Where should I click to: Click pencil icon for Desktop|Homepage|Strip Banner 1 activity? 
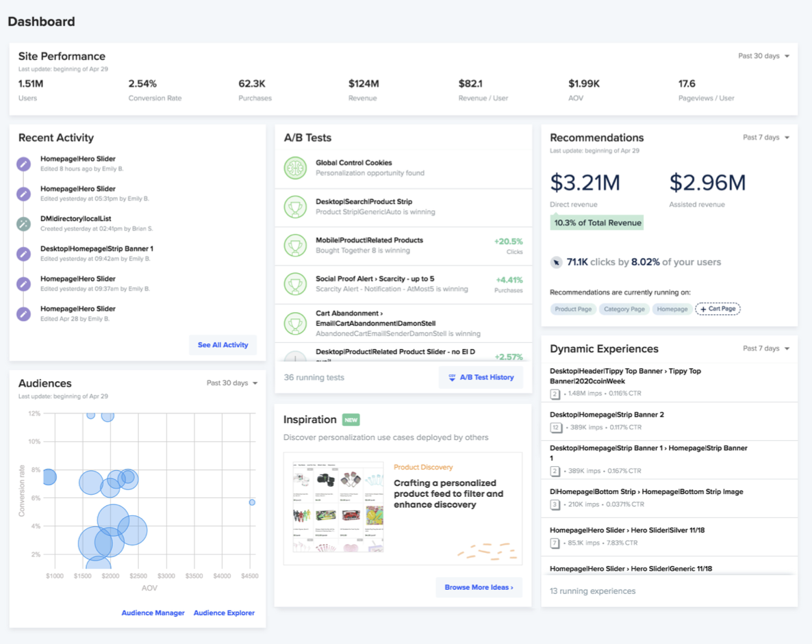point(24,254)
